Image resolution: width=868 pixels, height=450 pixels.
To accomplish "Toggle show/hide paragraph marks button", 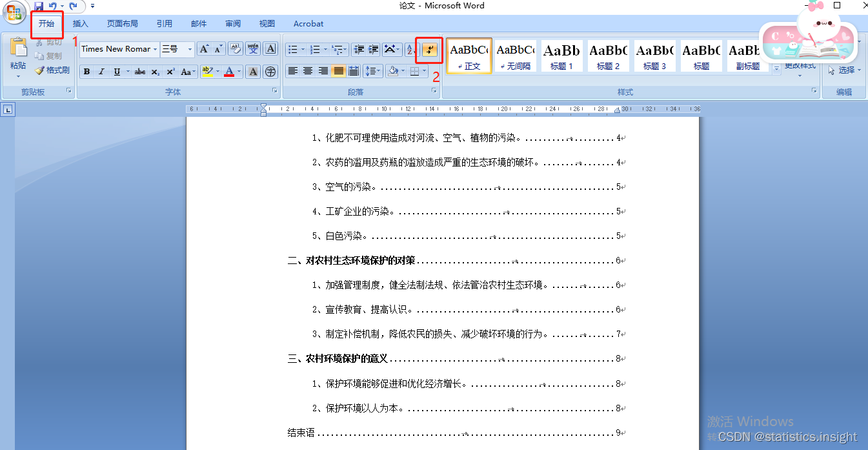I will coord(430,49).
